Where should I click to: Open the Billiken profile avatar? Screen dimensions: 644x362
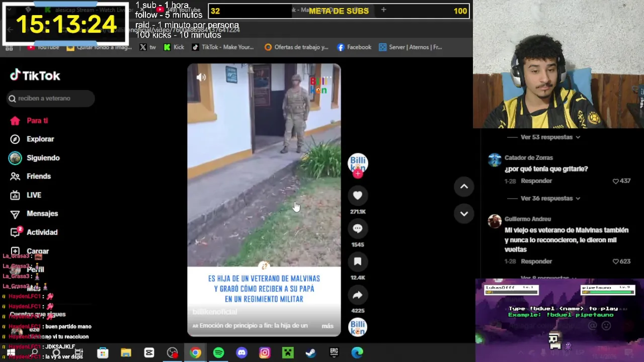pyautogui.click(x=358, y=163)
